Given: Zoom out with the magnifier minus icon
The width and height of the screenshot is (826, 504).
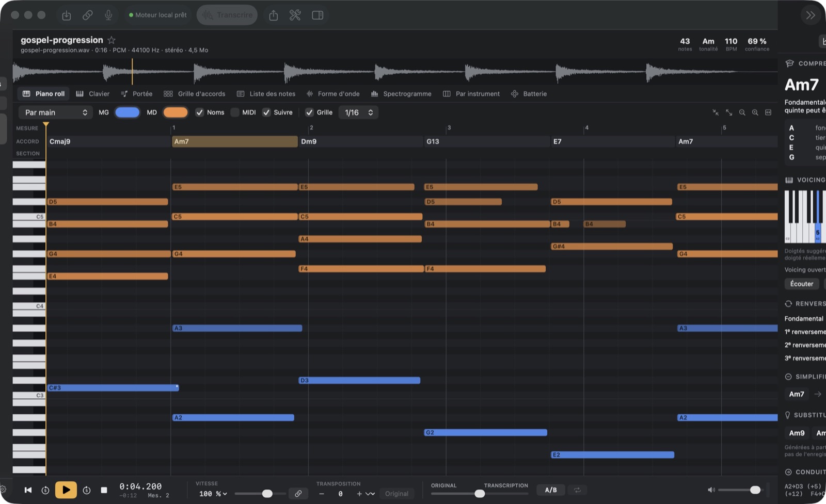Looking at the screenshot, I should pyautogui.click(x=742, y=112).
